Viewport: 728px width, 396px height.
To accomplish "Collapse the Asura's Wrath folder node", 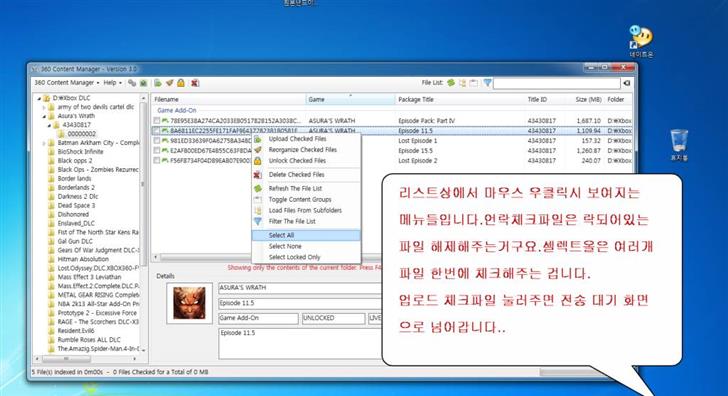I will point(45,116).
